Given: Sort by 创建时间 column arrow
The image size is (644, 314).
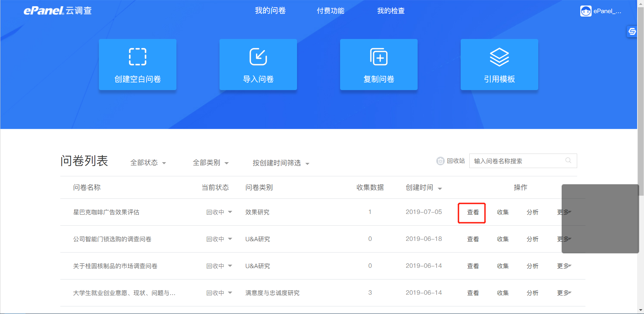Looking at the screenshot, I should coord(440,188).
